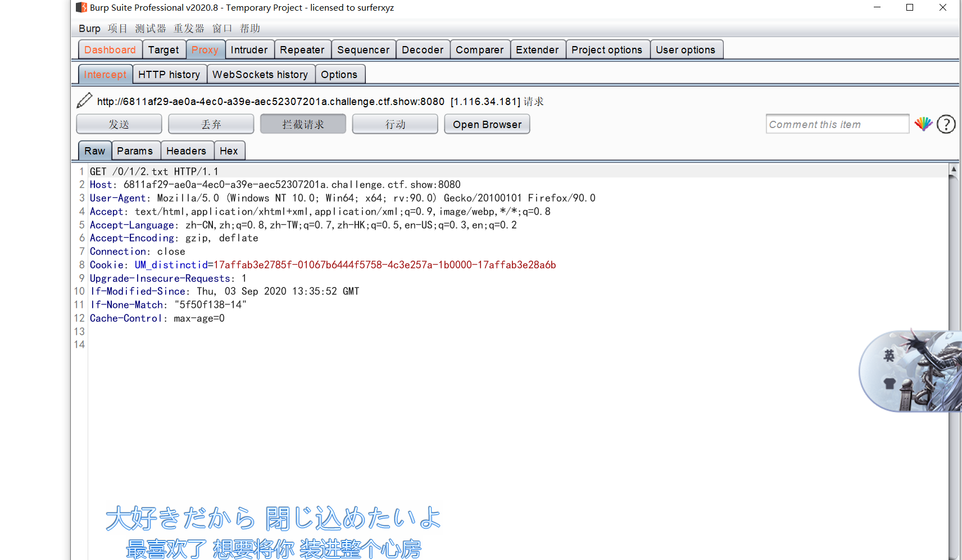Image resolution: width=962 pixels, height=560 pixels.
Task: Switch to the Dashboard tab
Action: coord(110,49)
